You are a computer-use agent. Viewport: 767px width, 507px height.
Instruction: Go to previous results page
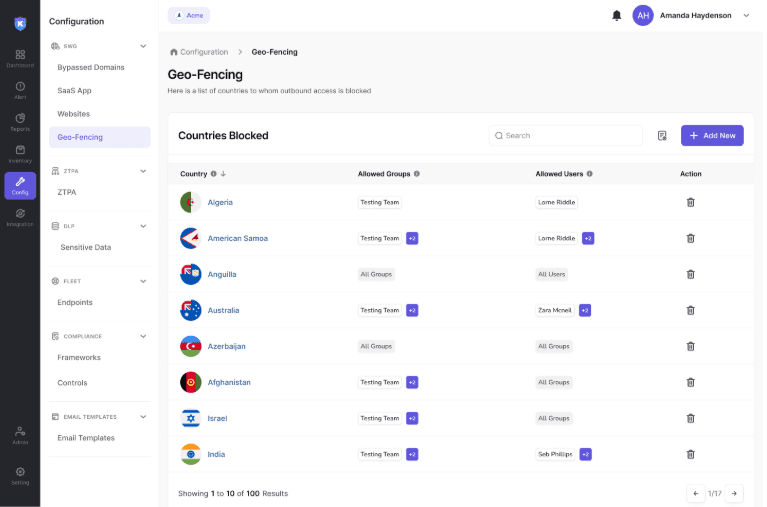696,493
